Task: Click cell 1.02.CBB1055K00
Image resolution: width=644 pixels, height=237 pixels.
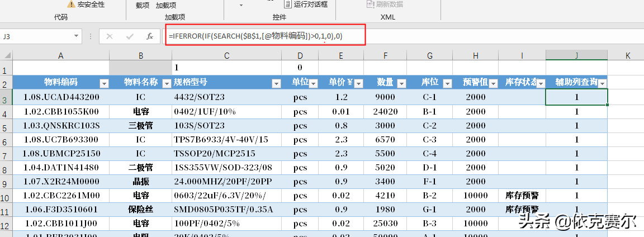Action: (61, 111)
